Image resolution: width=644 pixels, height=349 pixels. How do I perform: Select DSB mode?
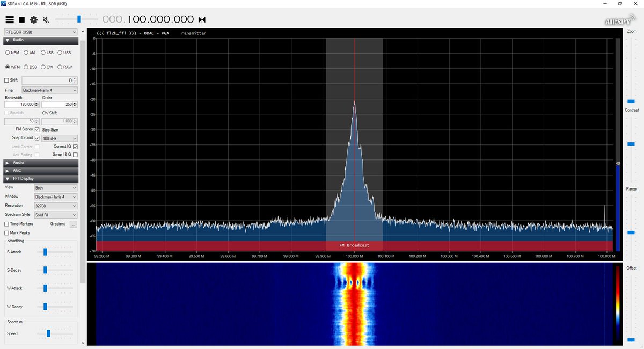pos(25,67)
